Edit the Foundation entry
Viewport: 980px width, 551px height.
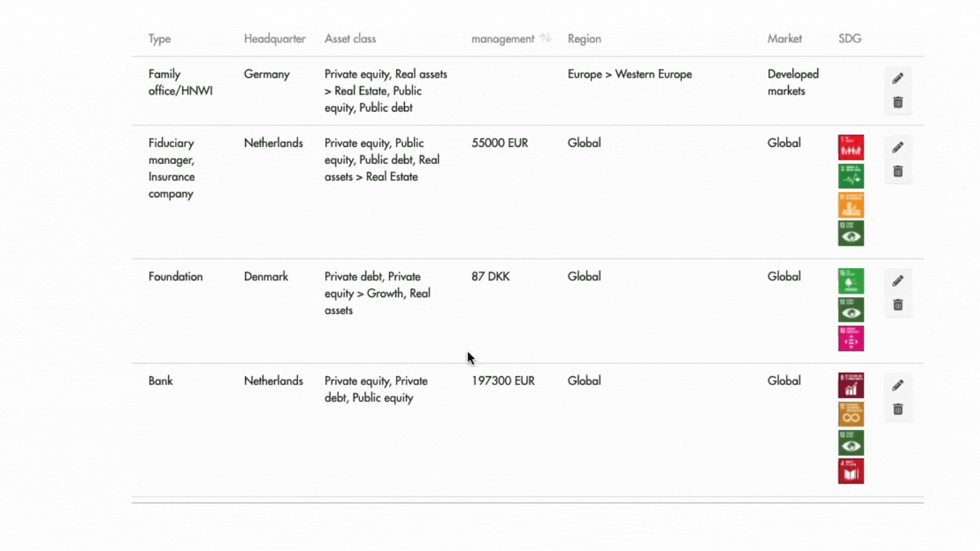pos(898,281)
